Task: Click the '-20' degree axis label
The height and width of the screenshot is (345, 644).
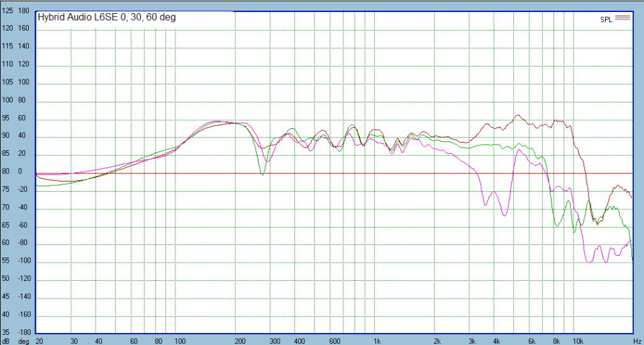Action: (x=23, y=190)
